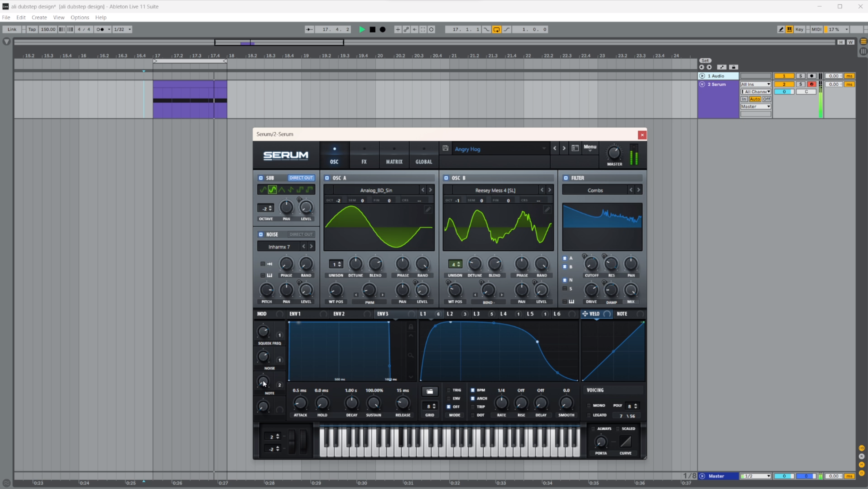This screenshot has width=868, height=489.
Task: Click Serum's save preset disk icon
Action: tap(445, 149)
